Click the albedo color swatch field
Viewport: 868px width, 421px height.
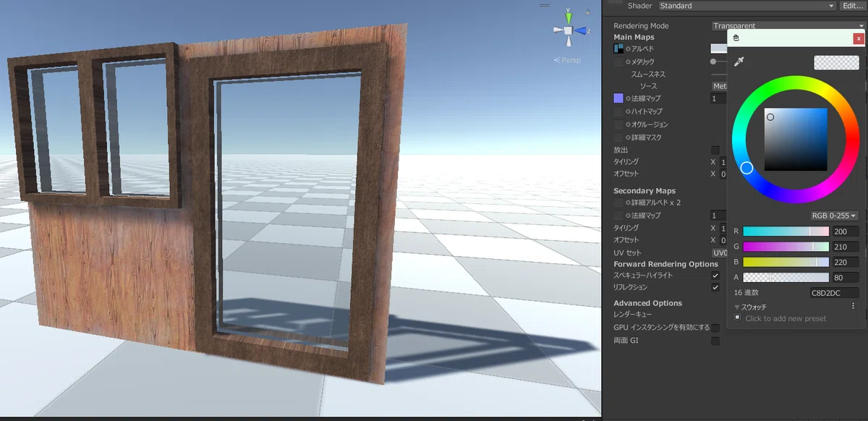(719, 48)
